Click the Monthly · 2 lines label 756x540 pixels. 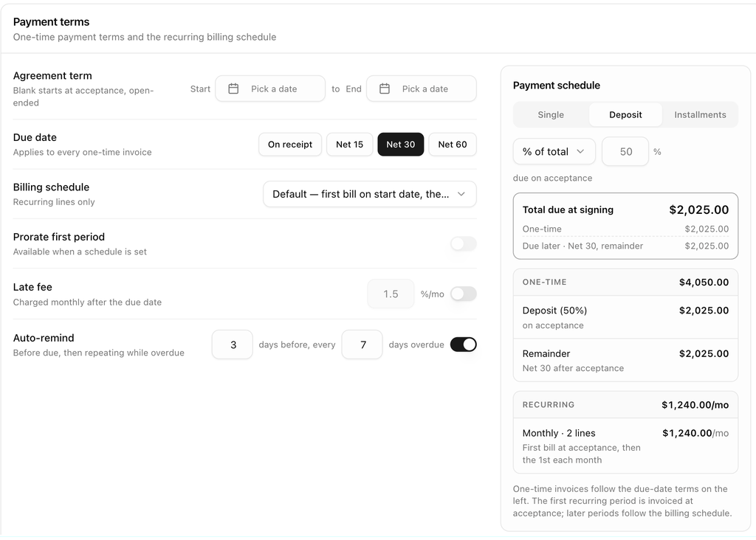click(559, 433)
